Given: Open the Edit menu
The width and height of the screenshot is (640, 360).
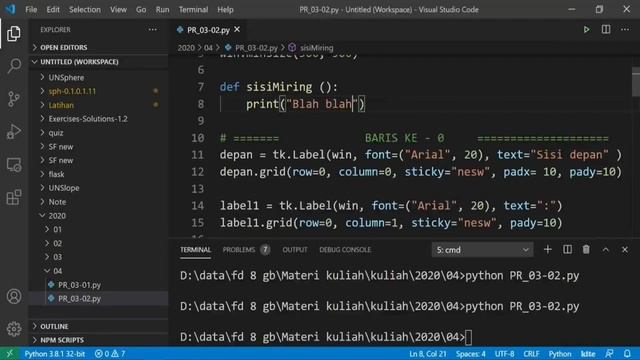Looking at the screenshot, I should click(x=53, y=9).
